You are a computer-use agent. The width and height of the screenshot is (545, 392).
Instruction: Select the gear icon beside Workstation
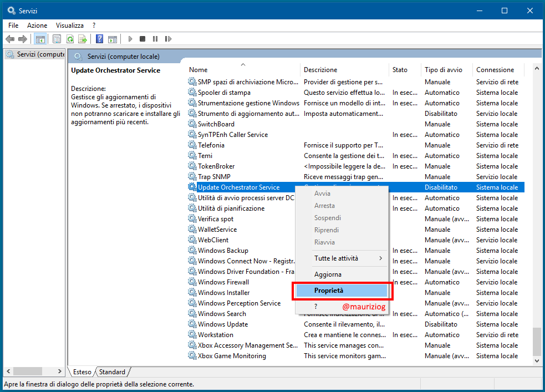click(192, 334)
